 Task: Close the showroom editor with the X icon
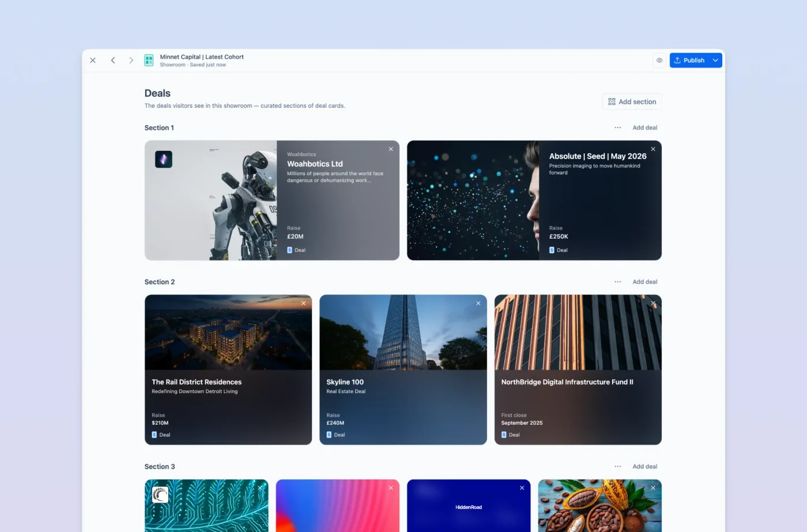pos(93,60)
